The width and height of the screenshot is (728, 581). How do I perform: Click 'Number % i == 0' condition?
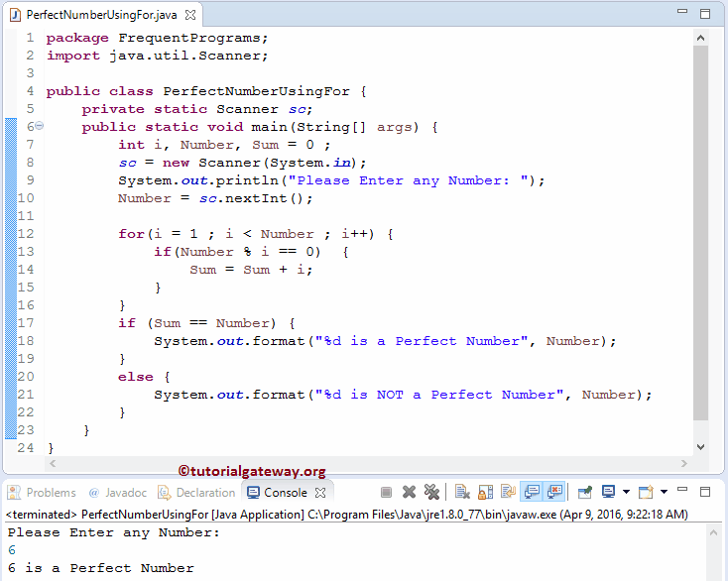click(x=247, y=252)
